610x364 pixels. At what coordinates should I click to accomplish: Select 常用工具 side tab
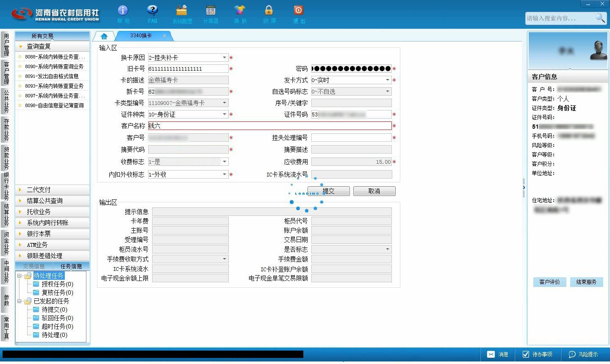click(6, 328)
